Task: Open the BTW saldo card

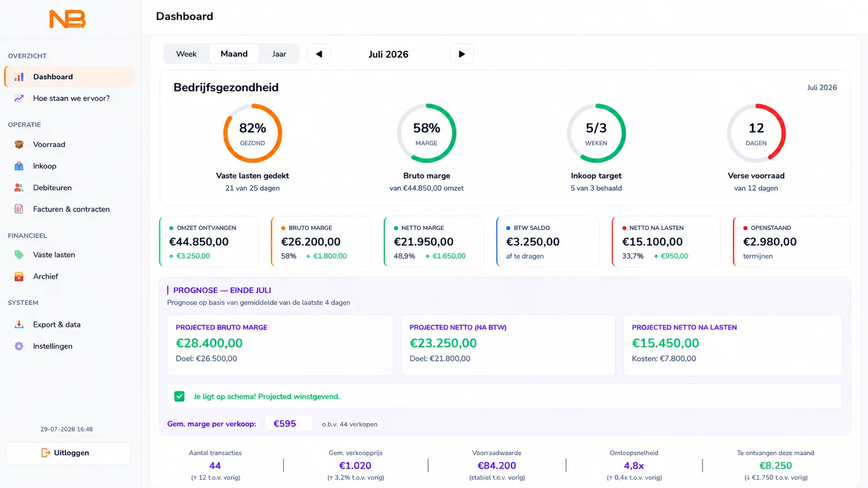Action: [548, 241]
